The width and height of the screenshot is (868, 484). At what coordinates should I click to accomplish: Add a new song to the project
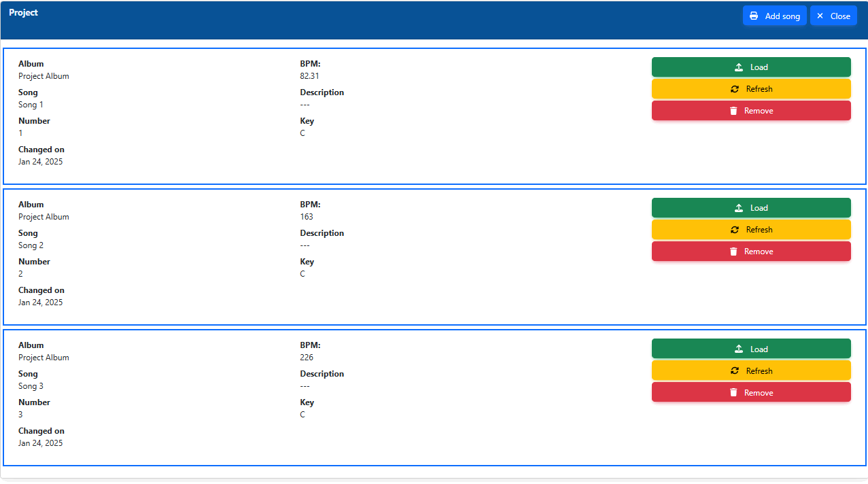(x=775, y=16)
